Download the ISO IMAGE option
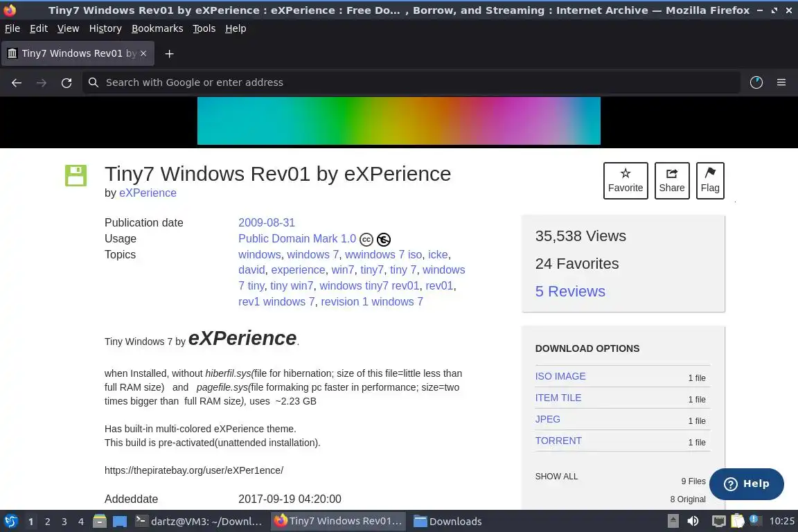798x532 pixels. click(x=560, y=376)
